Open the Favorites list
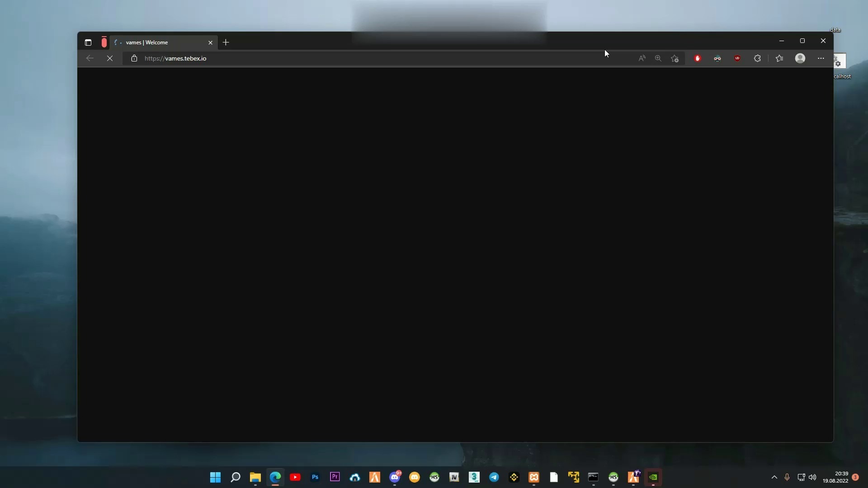The width and height of the screenshot is (868, 488). click(780, 58)
